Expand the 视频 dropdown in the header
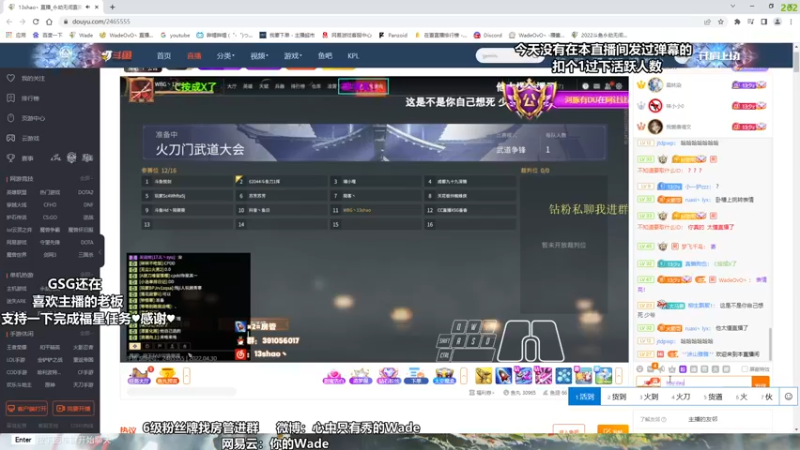The image size is (800, 450). point(259,56)
